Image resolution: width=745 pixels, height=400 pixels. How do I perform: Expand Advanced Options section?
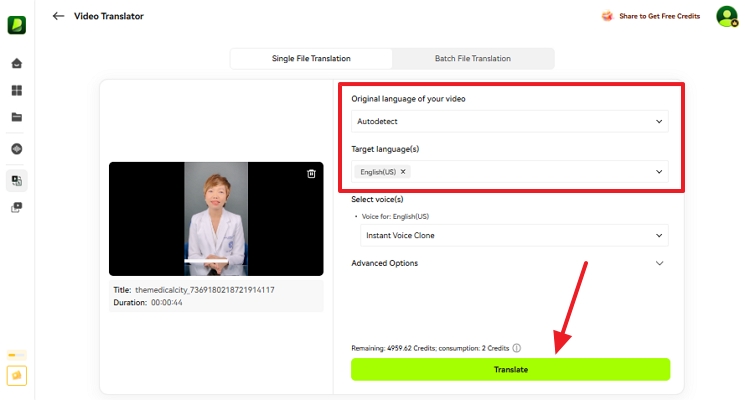tap(658, 263)
